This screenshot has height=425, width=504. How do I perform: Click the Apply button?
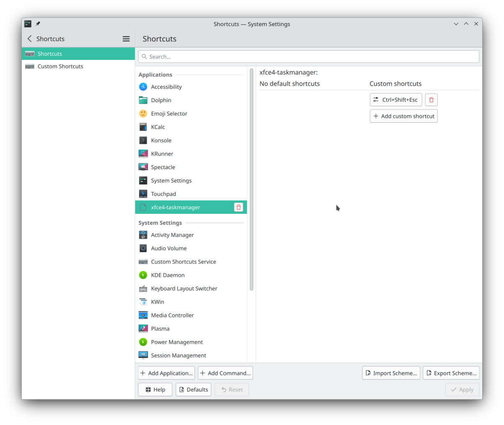click(x=462, y=389)
